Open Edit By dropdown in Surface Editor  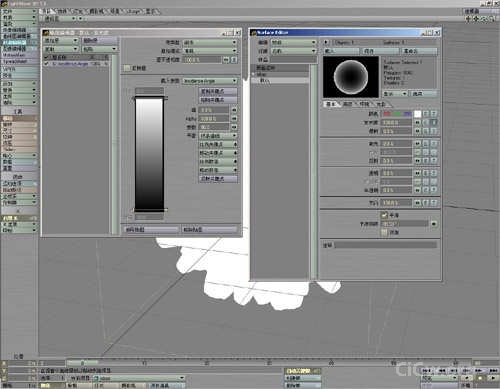[293, 42]
